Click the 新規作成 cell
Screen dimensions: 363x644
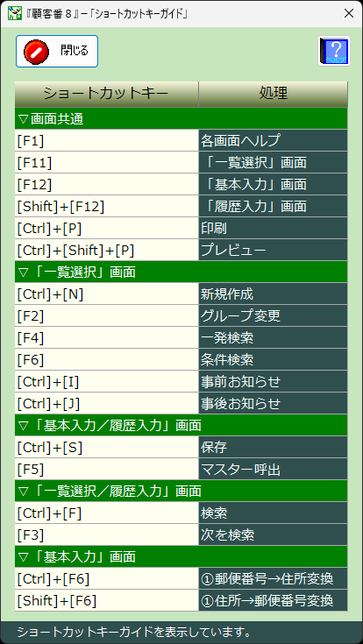pos(274,294)
